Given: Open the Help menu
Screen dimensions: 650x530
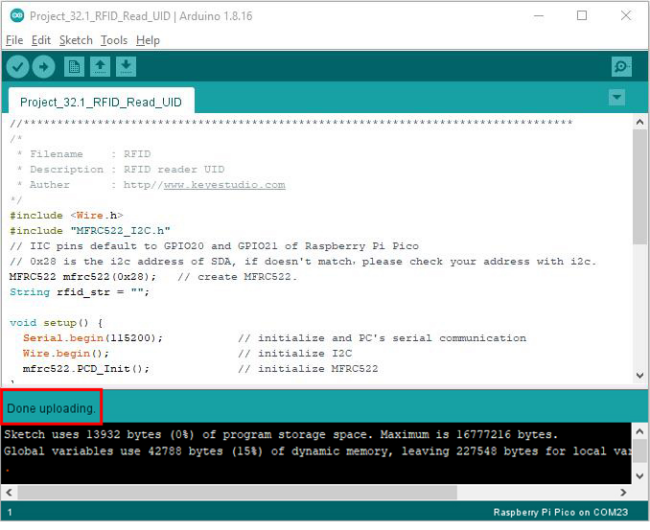Looking at the screenshot, I should [148, 40].
